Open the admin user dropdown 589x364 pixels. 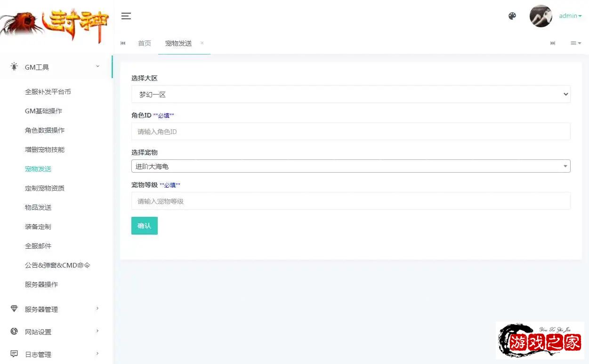tap(570, 16)
